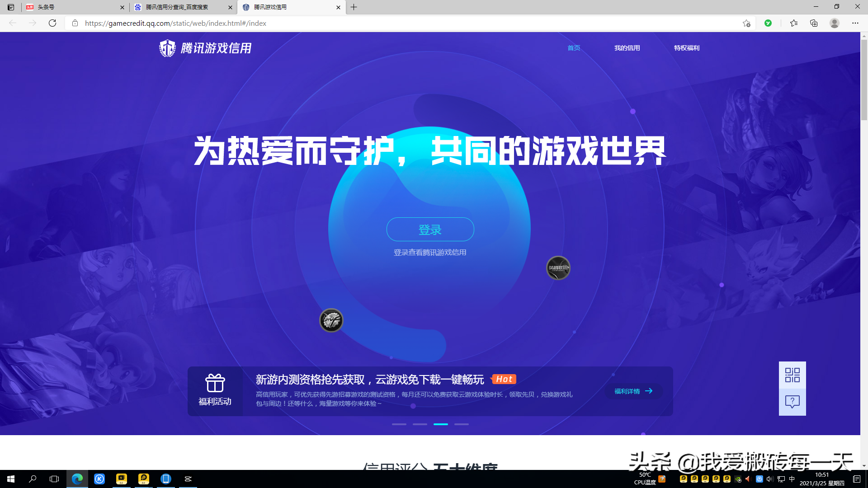
Task: Switch to 腾讯信用分查询_百度搜索 tab
Action: [x=177, y=7]
